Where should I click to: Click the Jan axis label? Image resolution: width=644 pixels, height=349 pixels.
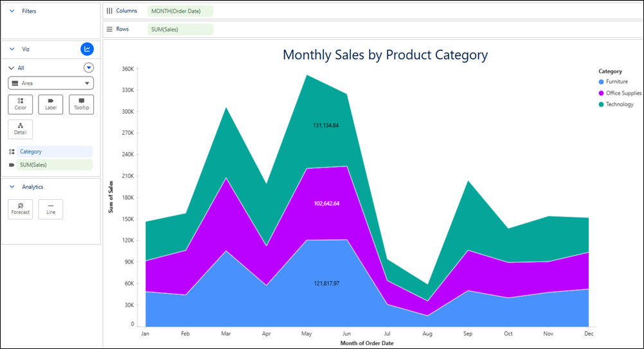point(145,334)
